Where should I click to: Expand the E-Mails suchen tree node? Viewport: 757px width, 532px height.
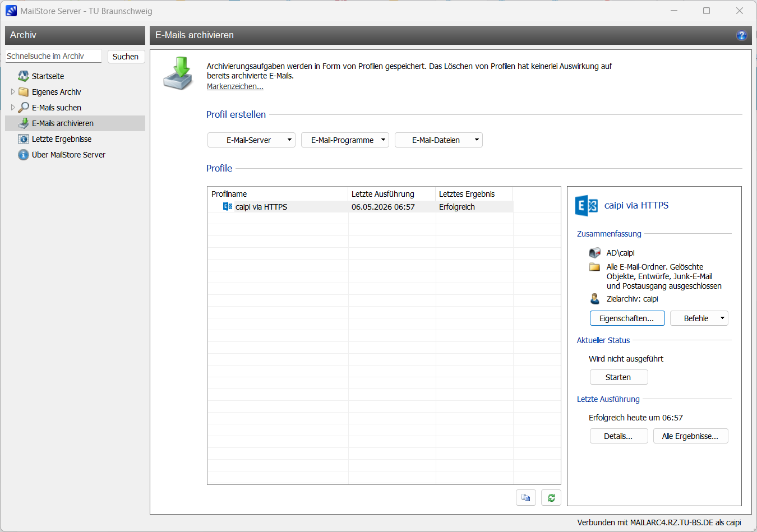point(13,107)
